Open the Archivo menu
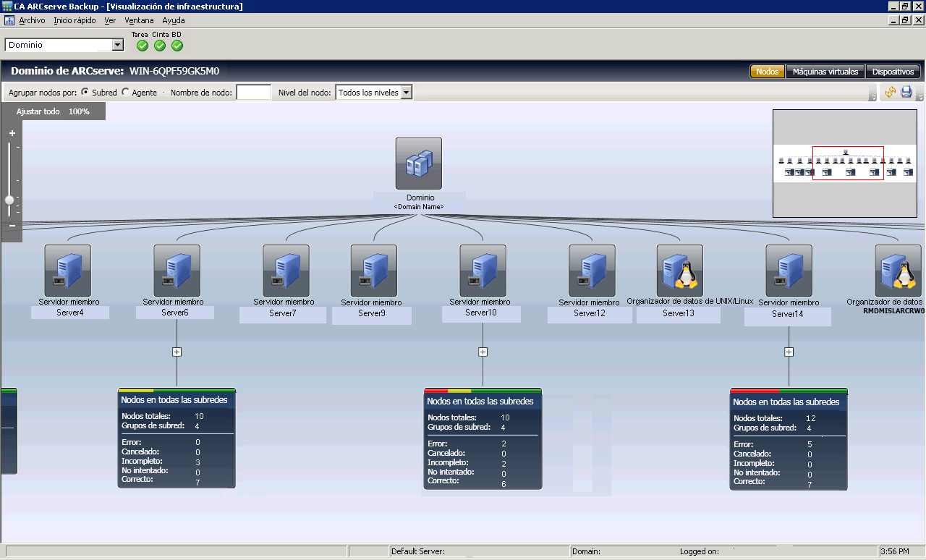 tap(32, 20)
